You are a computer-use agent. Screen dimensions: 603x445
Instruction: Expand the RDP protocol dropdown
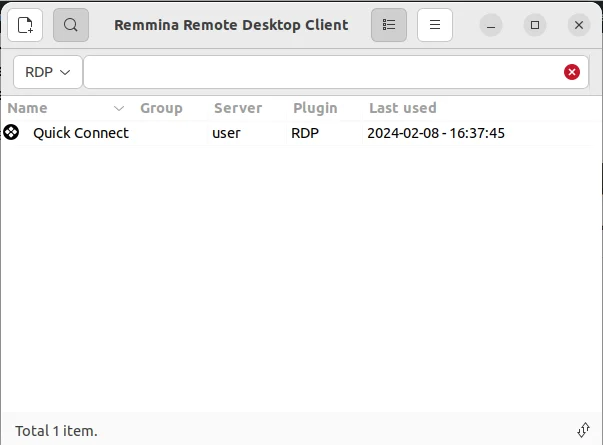point(47,72)
